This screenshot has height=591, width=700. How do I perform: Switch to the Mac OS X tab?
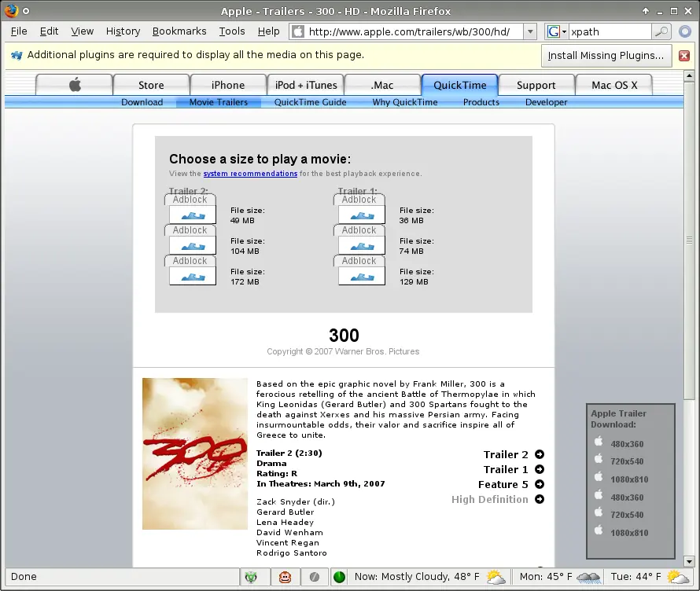[x=614, y=85]
